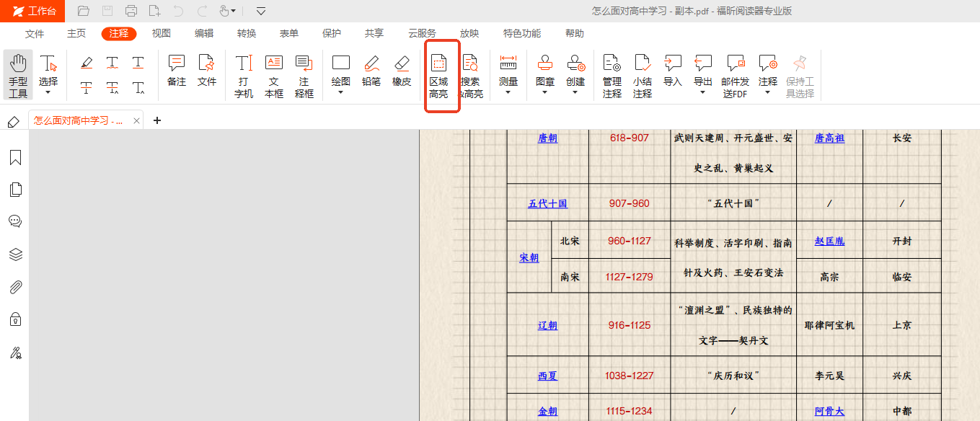The width and height of the screenshot is (980, 421).
Task: Activate the 手型工具 hand tool
Action: click(x=18, y=76)
